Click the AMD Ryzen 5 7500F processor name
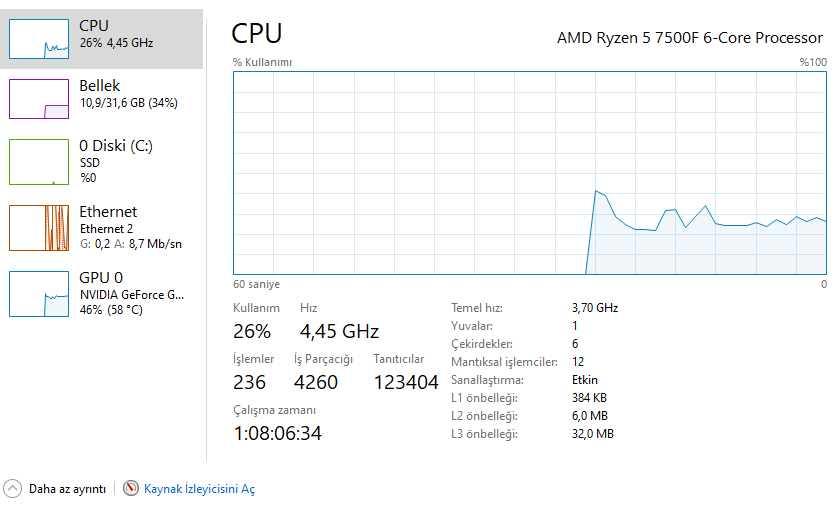 [x=689, y=38]
